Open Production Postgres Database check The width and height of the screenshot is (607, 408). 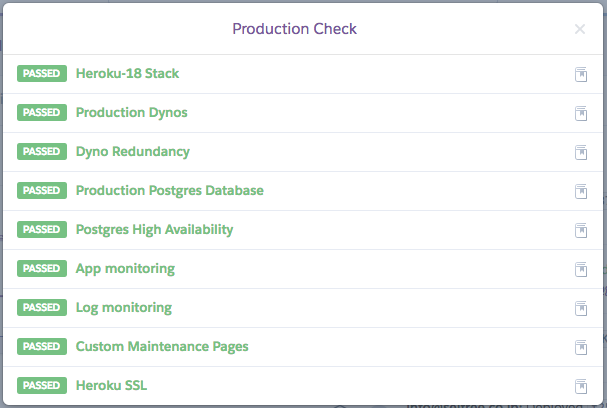click(x=170, y=190)
